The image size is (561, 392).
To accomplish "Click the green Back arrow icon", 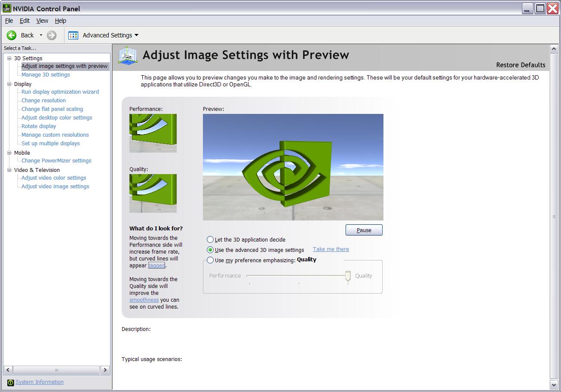I will (x=12, y=35).
